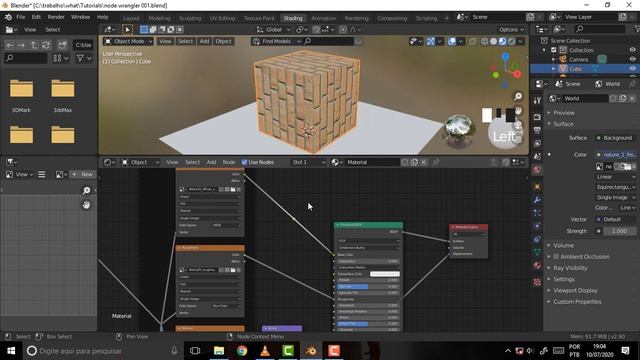Open the Particles properties tab icon
Viewport: 640px width, 360px height.
(537, 213)
